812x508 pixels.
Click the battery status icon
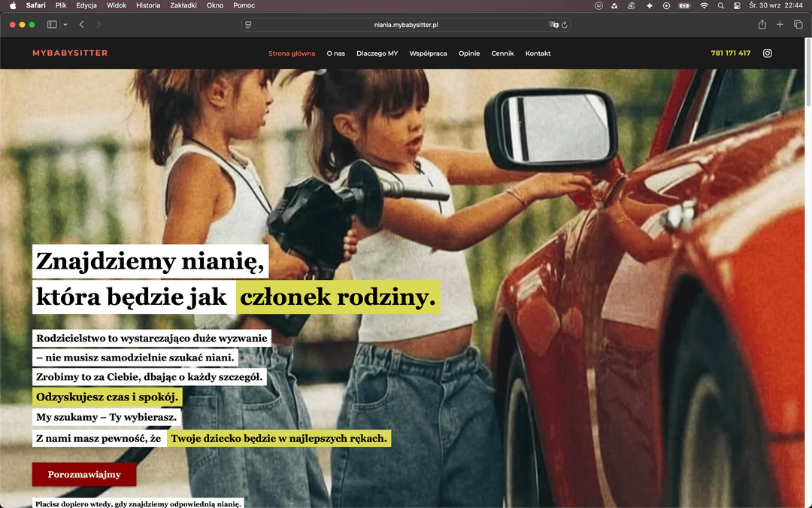685,6
